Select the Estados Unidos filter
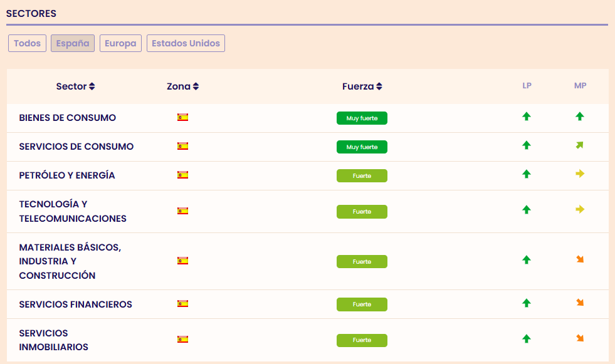Viewport: 615px width, 364px height. click(186, 43)
